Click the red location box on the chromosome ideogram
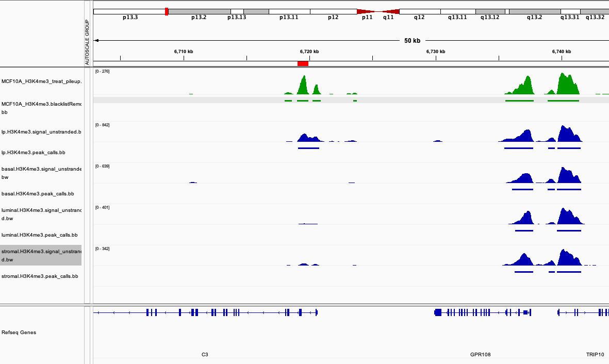609x364 pixels. pyautogui.click(x=167, y=11)
